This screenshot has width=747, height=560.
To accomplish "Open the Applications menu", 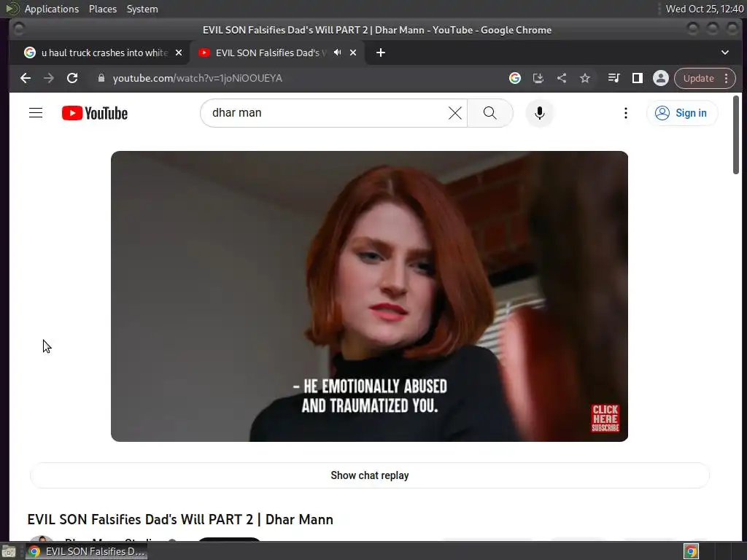I will click(x=52, y=9).
